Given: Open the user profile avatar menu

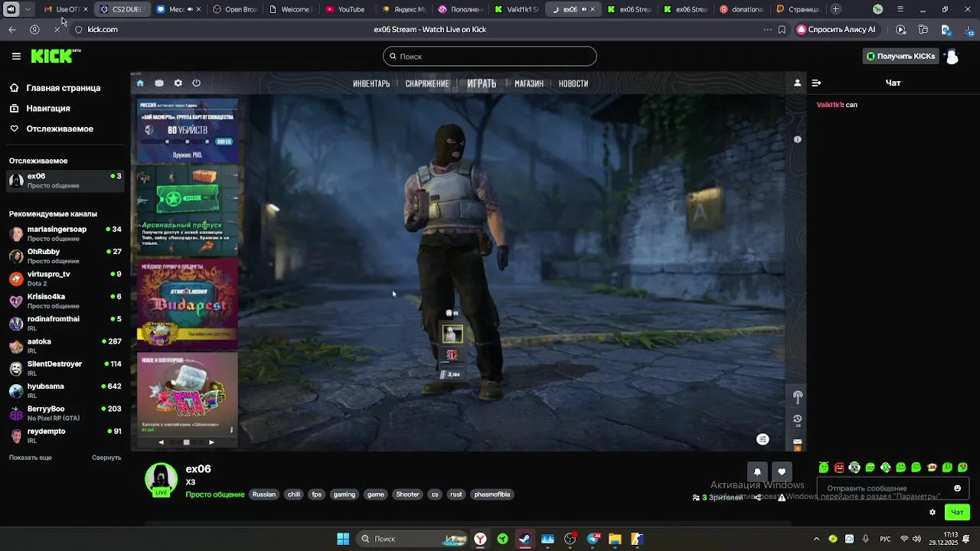Looking at the screenshot, I should coord(952,57).
